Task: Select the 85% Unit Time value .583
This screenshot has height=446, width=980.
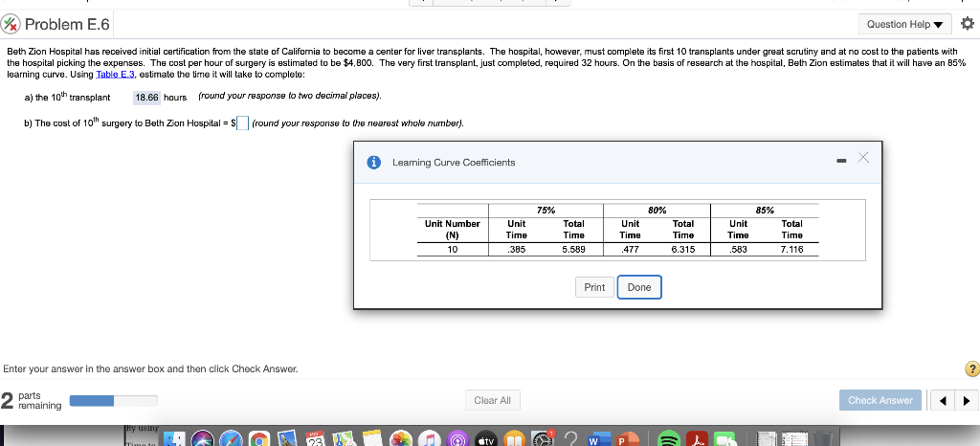Action: 738,250
